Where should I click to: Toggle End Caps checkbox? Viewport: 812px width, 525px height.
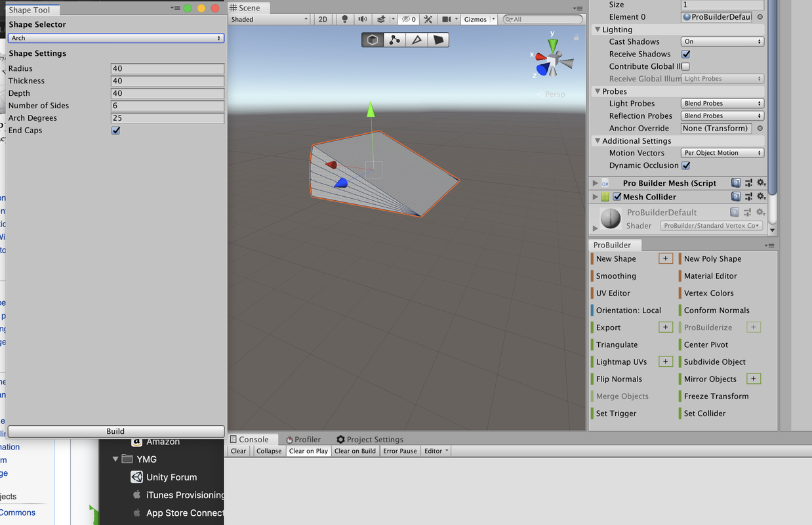coord(116,131)
